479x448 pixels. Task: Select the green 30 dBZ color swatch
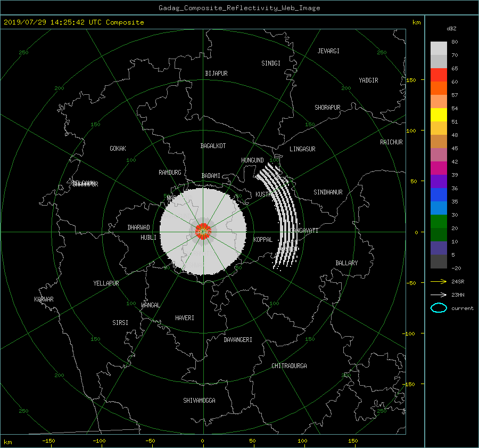pyautogui.click(x=439, y=222)
